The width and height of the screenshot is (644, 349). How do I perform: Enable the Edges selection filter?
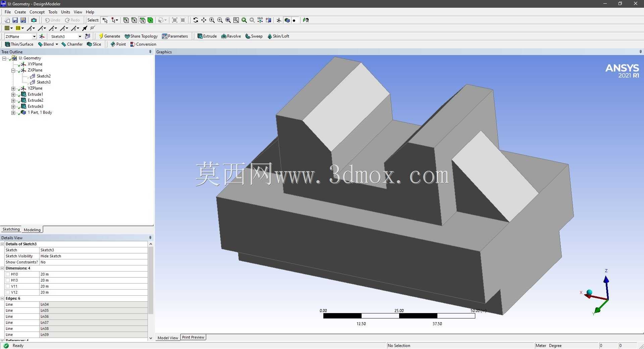pyautogui.click(x=134, y=20)
